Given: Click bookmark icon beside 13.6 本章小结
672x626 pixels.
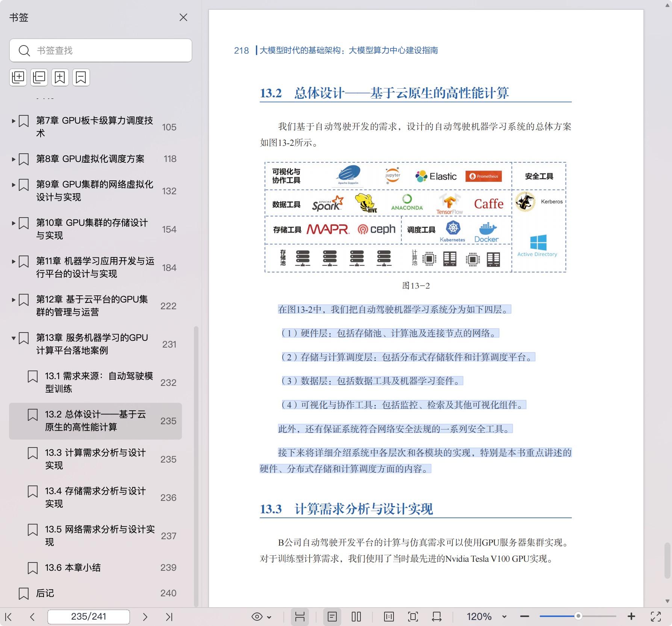Looking at the screenshot, I should (33, 568).
